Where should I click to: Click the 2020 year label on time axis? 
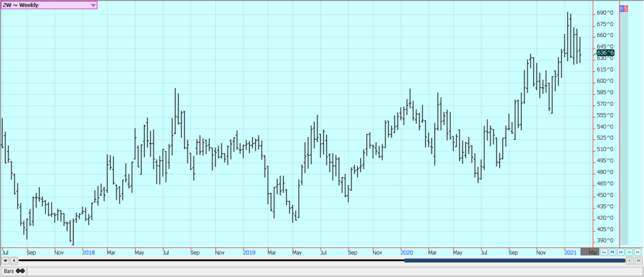pyautogui.click(x=407, y=253)
